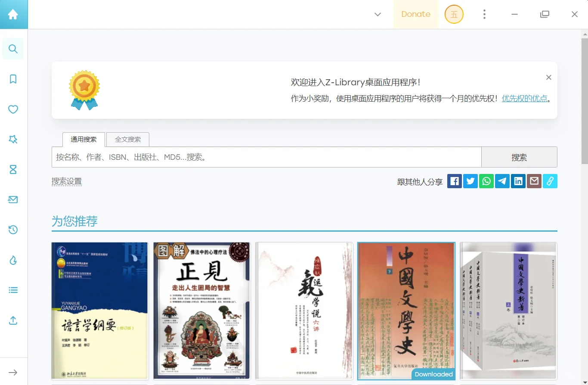The width and height of the screenshot is (588, 385).
Task: Switch to the 全文搜索 tab
Action: point(128,140)
